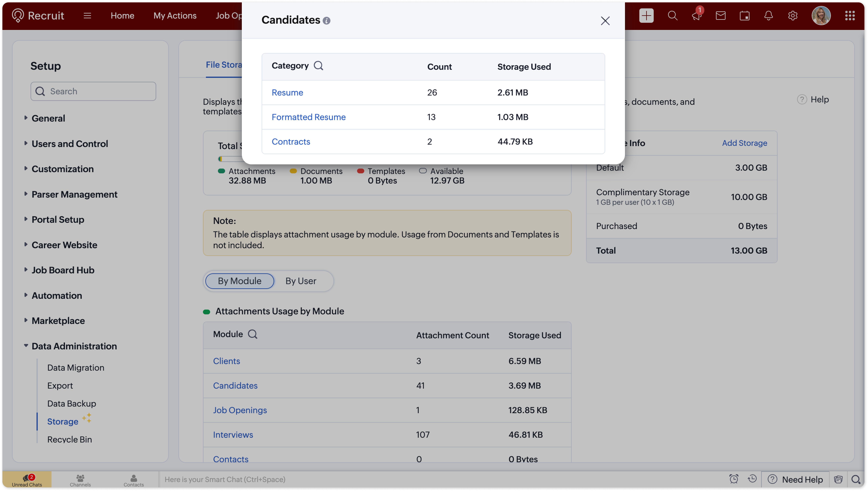This screenshot has height=491, width=868.
Task: Select the By Module toggle
Action: coord(239,281)
